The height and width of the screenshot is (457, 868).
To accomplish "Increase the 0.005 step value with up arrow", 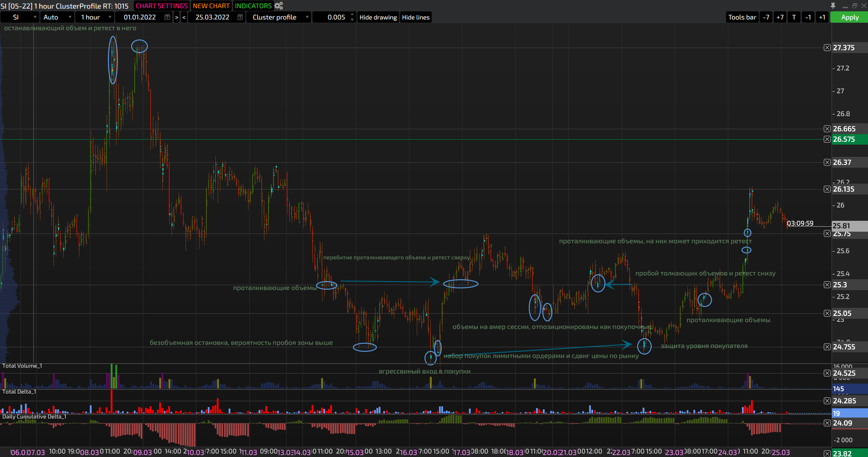I will click(352, 15).
